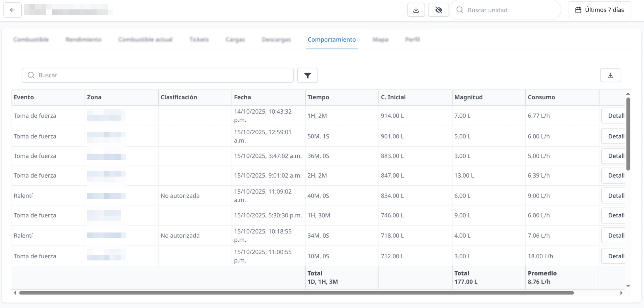Select the Comportamiento tab
Image resolution: width=644 pixels, height=308 pixels.
click(x=332, y=40)
